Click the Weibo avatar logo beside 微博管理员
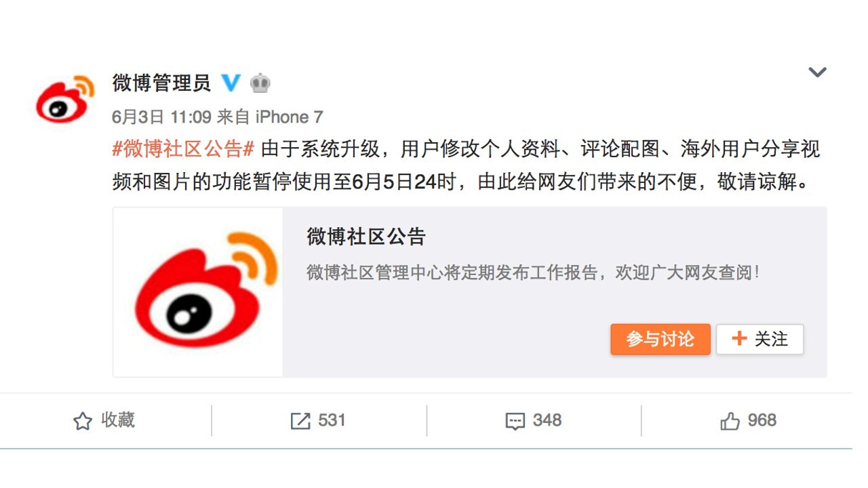Viewport: 868px width, 488px height. pyautogui.click(x=65, y=99)
